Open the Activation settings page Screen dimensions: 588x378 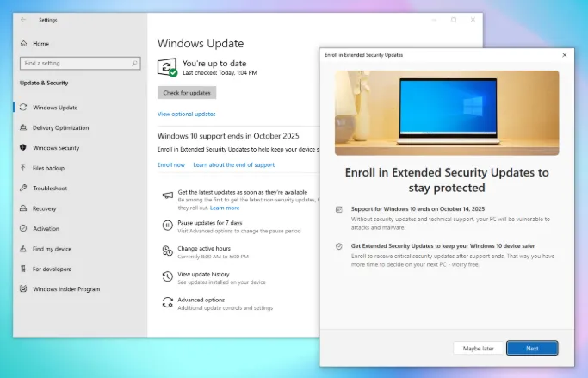coord(46,228)
